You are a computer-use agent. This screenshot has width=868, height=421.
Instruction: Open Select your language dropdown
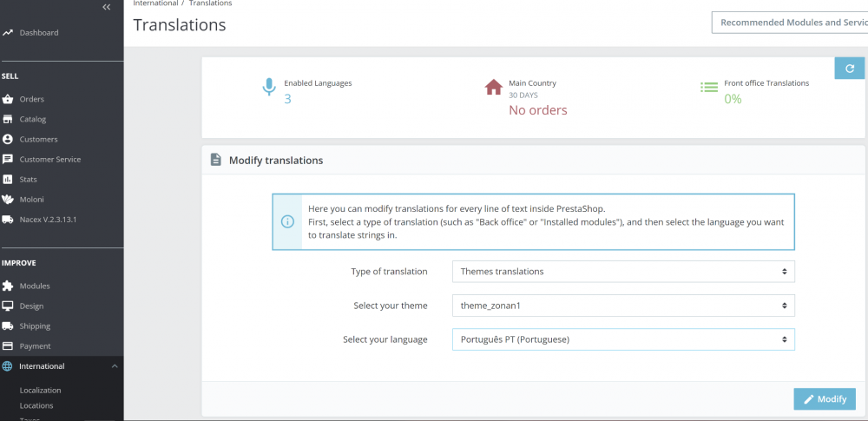tap(623, 339)
